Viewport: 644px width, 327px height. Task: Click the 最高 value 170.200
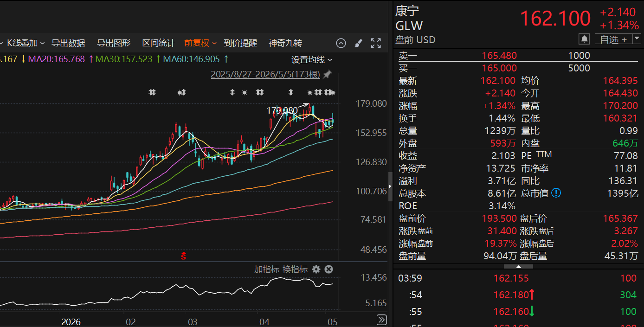(620, 106)
